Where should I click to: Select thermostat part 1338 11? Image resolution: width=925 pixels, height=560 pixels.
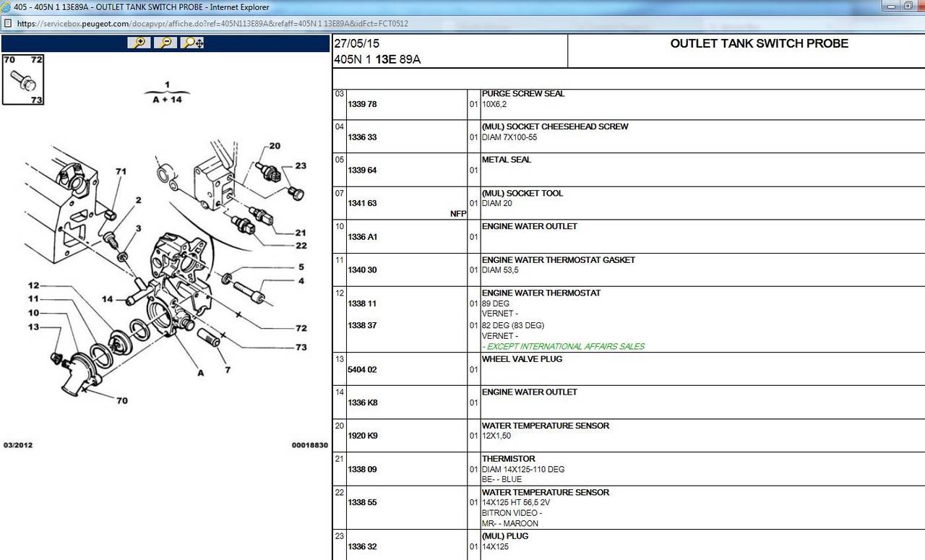click(x=362, y=303)
